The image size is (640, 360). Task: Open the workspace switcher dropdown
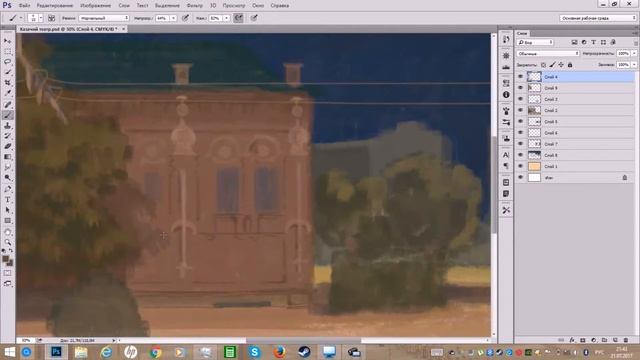pos(598,18)
